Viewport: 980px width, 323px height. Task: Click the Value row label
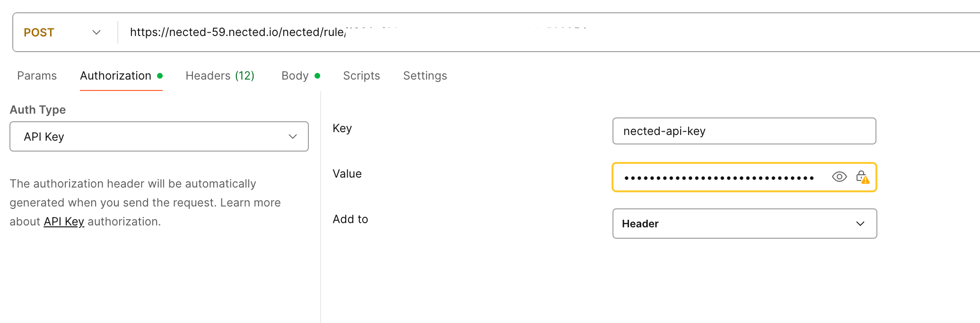point(347,174)
